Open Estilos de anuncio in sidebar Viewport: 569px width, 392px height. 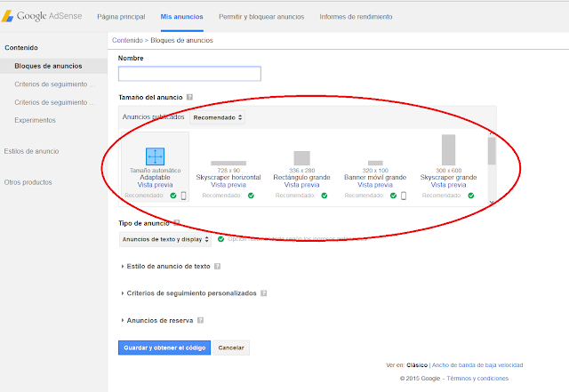[31, 151]
